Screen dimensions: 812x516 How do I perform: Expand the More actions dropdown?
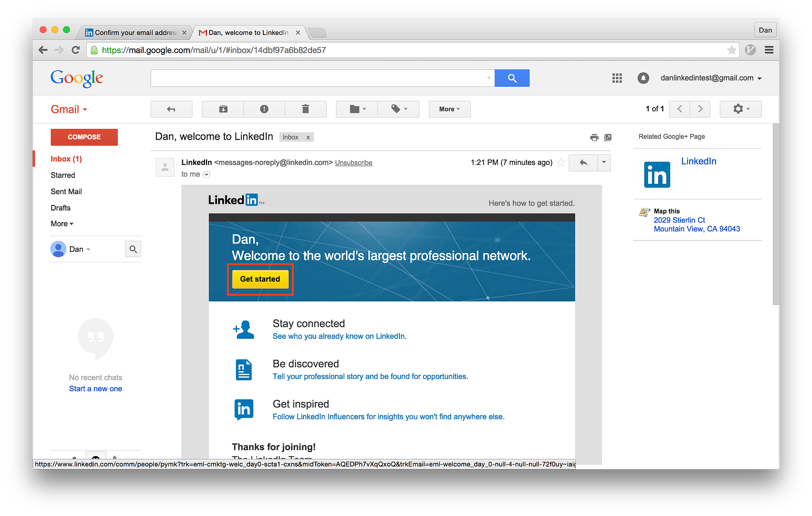[x=450, y=109]
